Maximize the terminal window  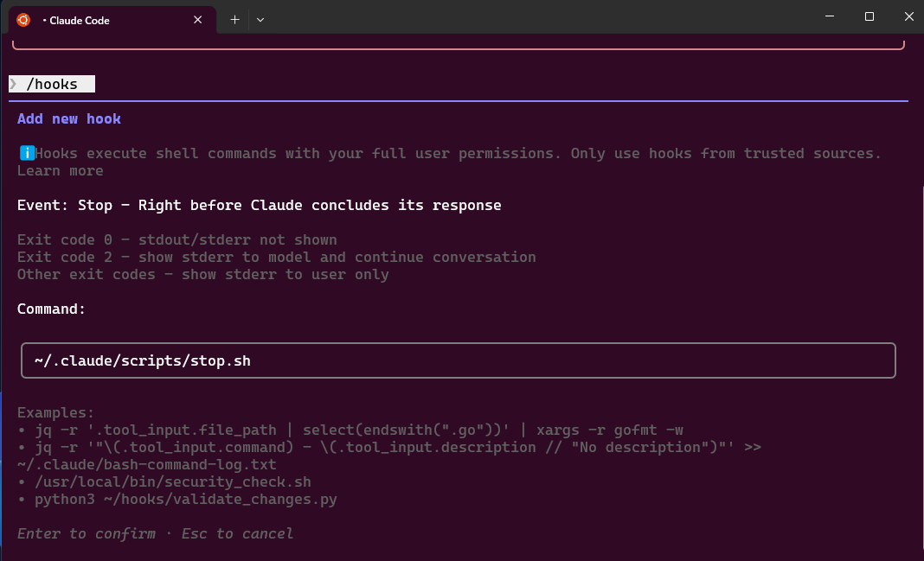(x=869, y=16)
